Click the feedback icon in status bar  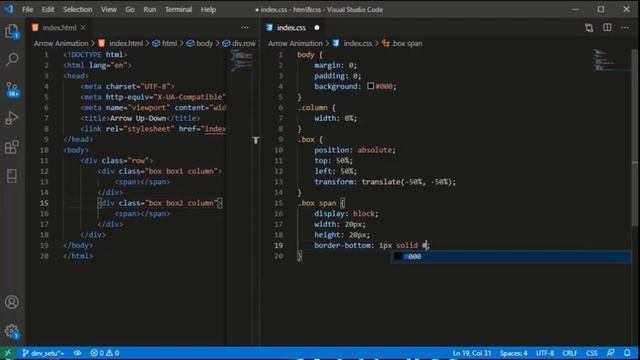point(610,353)
